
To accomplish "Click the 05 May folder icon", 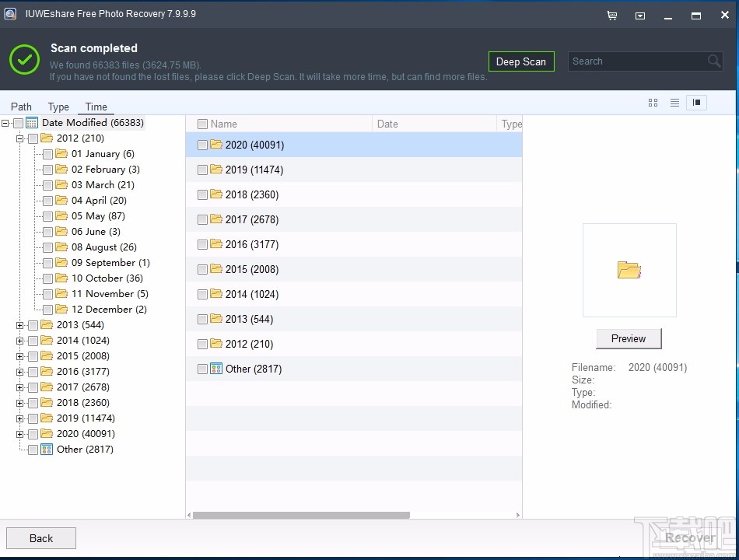I will tap(61, 216).
